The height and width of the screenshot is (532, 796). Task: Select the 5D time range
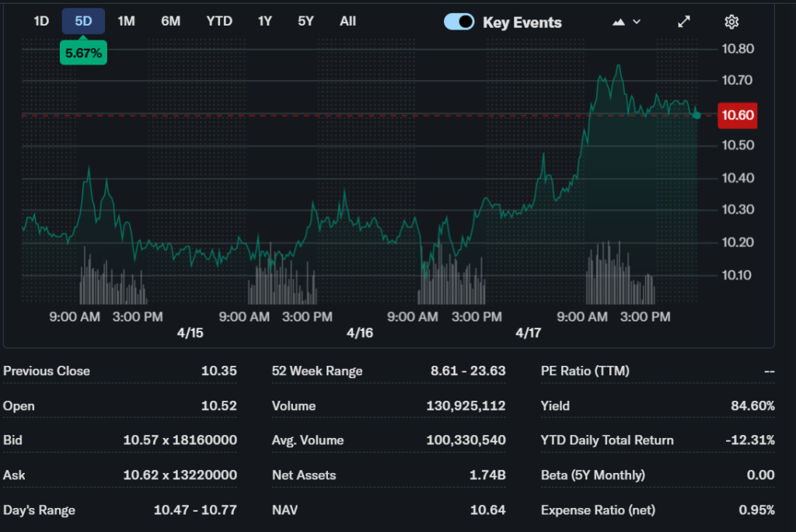click(x=83, y=21)
